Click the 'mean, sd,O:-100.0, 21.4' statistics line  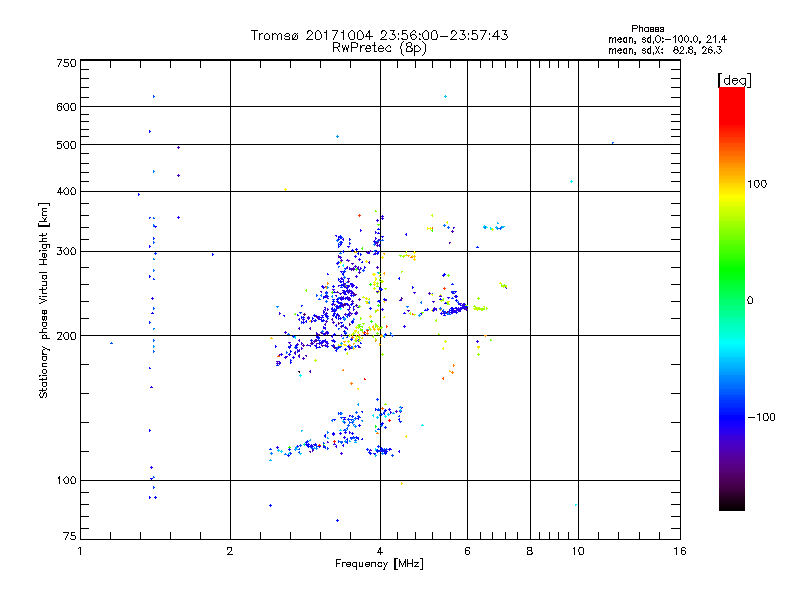click(x=667, y=39)
